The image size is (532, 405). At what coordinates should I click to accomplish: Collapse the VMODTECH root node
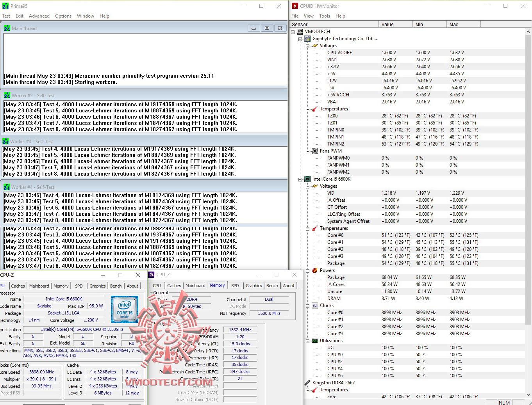click(293, 32)
